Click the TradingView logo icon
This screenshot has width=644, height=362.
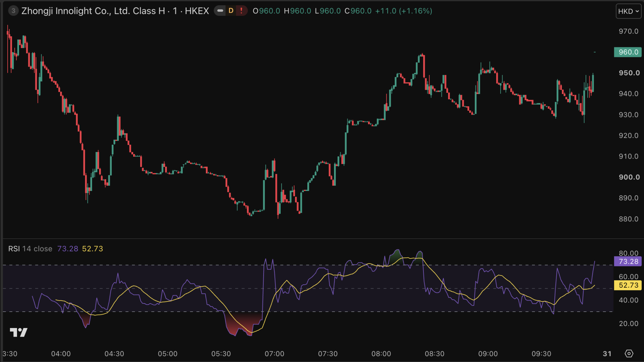19,332
